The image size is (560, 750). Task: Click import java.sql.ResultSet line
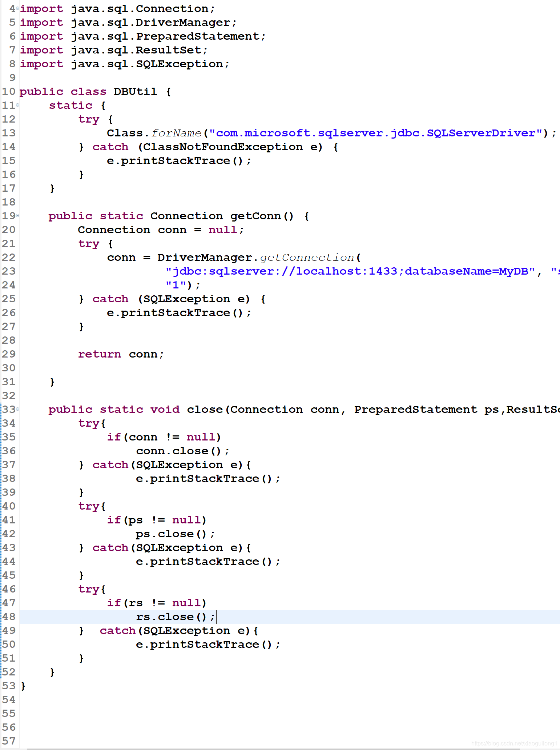(114, 50)
